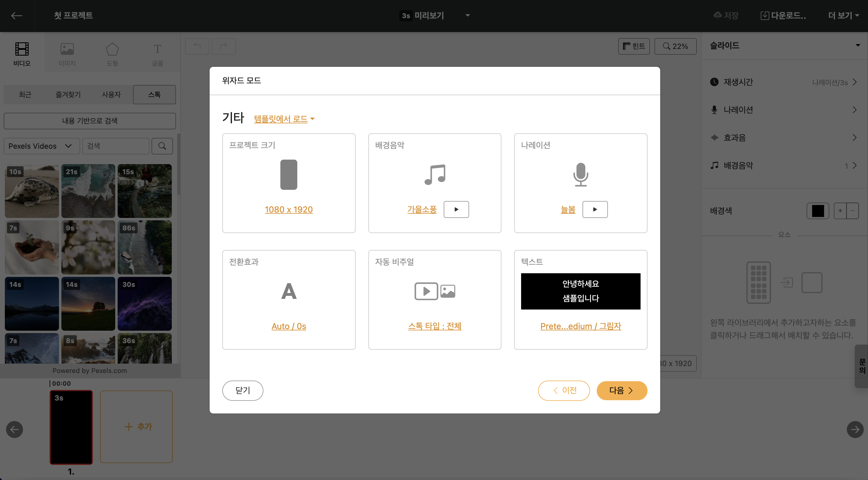Switch to the 사용자 tab
This screenshot has width=868, height=480.
111,94
